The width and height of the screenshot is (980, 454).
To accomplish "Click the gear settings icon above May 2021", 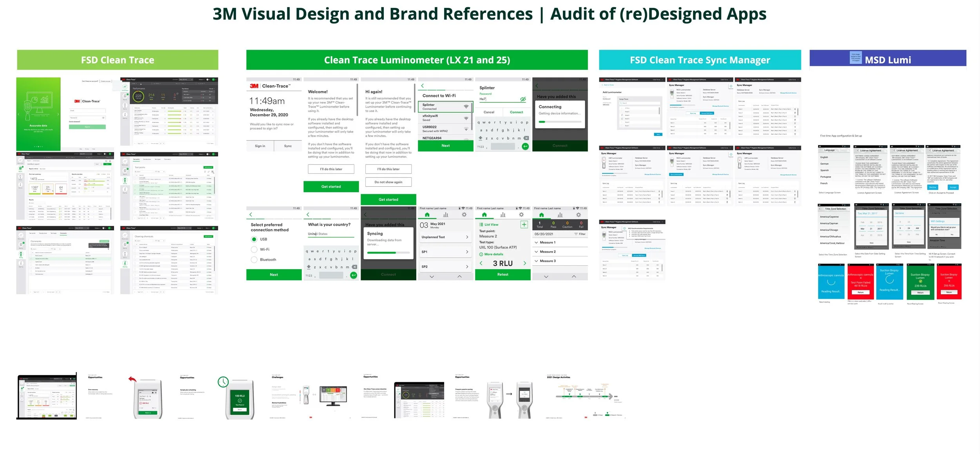I will [464, 215].
